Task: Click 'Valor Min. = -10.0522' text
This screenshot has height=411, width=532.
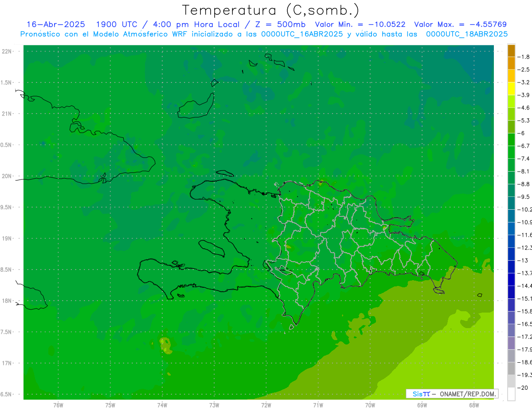Action: [x=360, y=25]
